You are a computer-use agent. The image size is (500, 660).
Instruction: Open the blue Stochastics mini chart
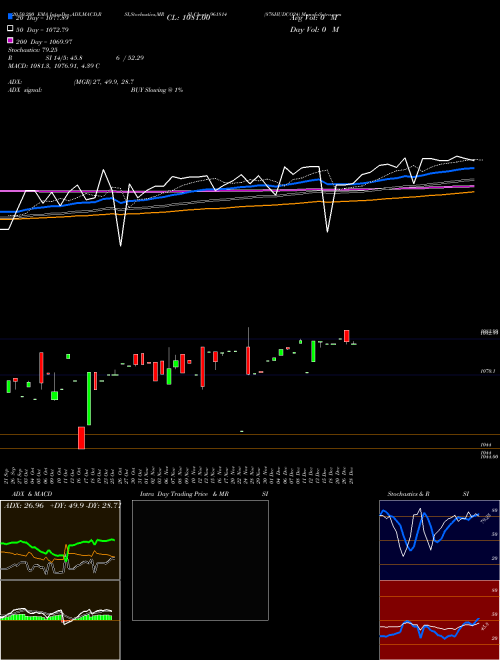[x=439, y=540]
